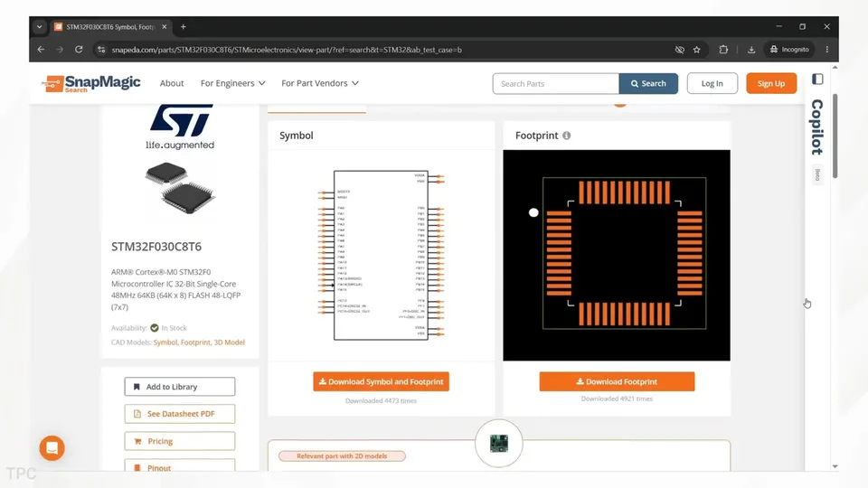
Task: Open the About page
Action: point(172,83)
